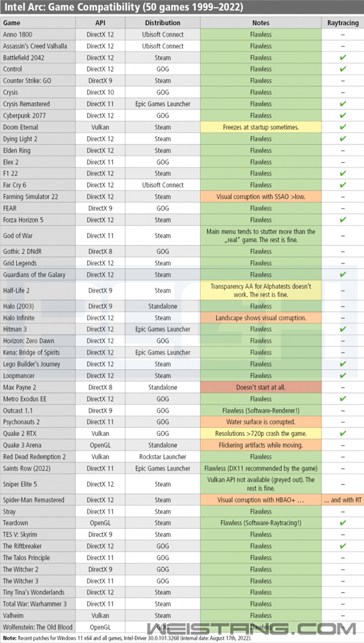364x643 pixels.
Task: Click the Game column header
Action: coord(12,22)
